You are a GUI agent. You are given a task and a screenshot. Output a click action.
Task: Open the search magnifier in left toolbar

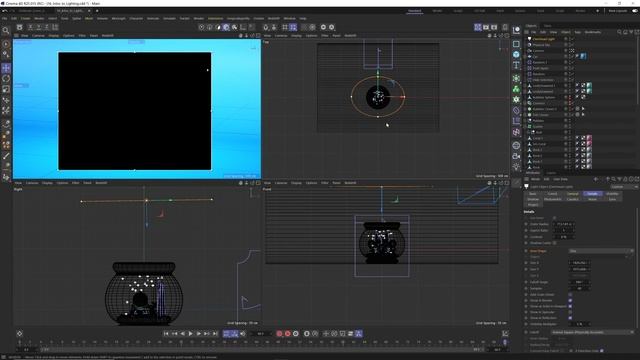coord(6,31)
